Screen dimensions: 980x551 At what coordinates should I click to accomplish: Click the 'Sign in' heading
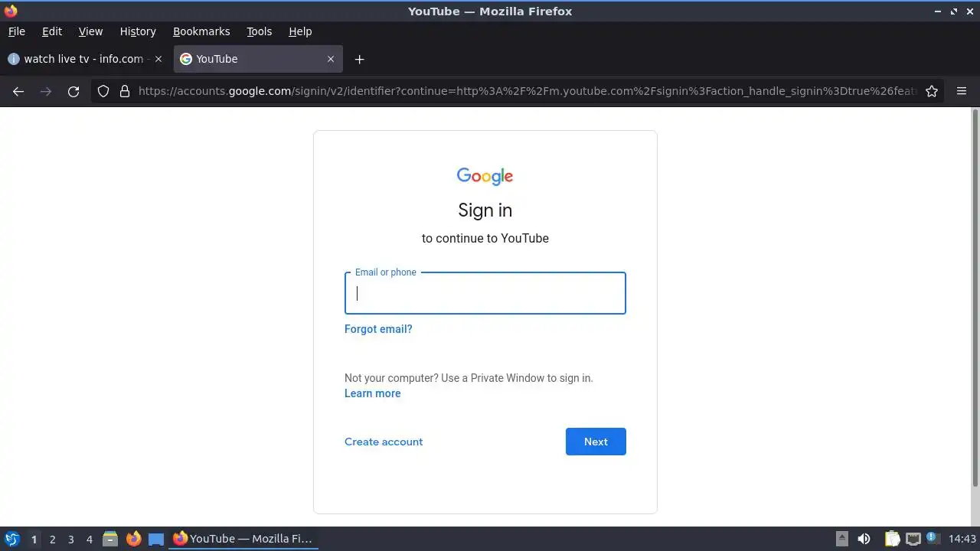coord(485,210)
